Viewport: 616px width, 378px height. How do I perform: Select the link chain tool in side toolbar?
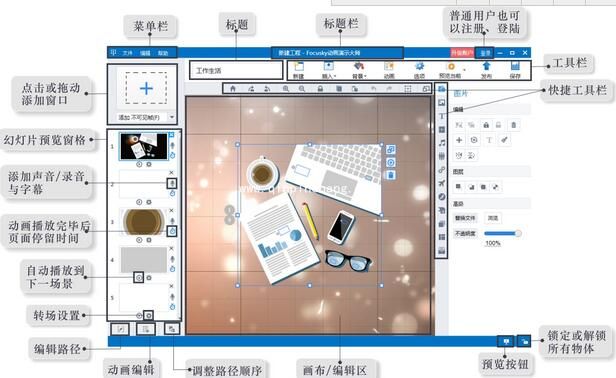pyautogui.click(x=442, y=170)
